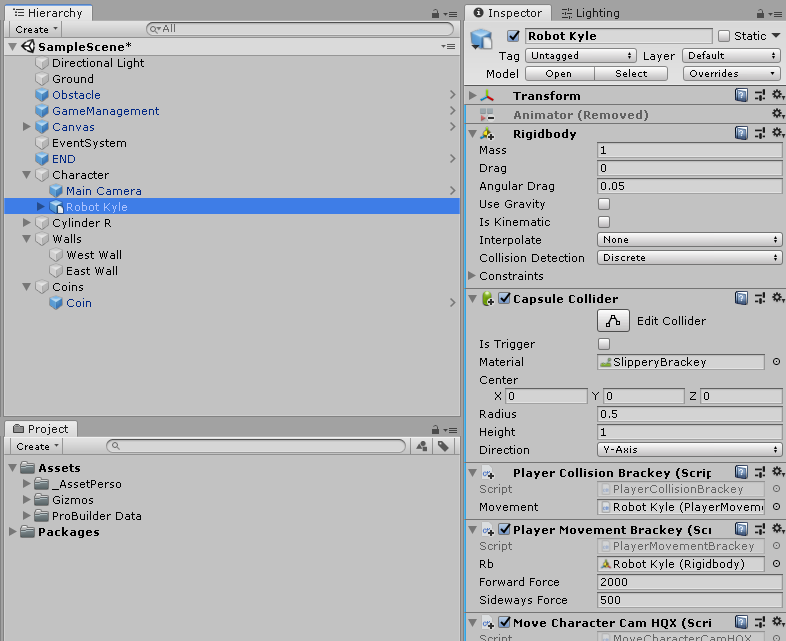Screen dimensions: 786x641
Task: Enable Use Gravity checkbox
Action: tap(604, 204)
